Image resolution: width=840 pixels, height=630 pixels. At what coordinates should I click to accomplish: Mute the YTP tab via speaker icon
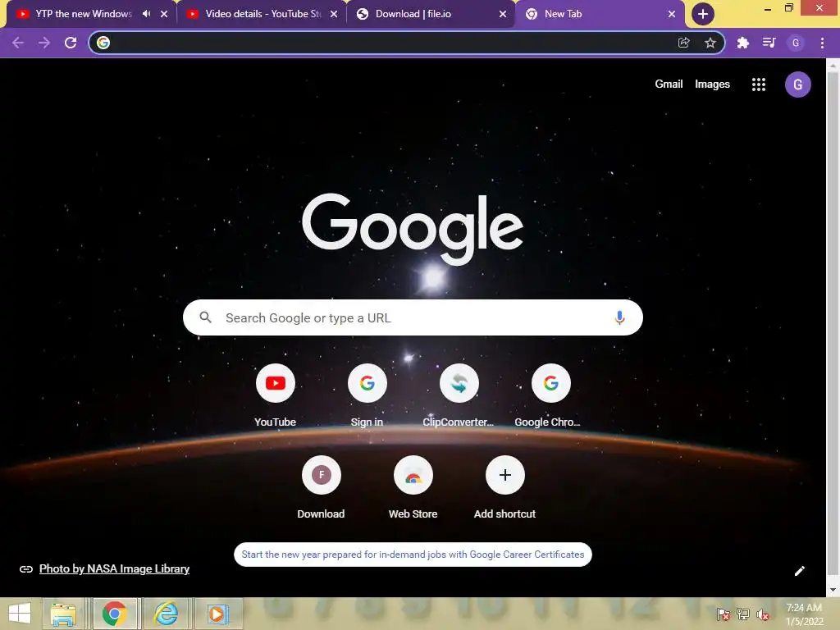(146, 14)
